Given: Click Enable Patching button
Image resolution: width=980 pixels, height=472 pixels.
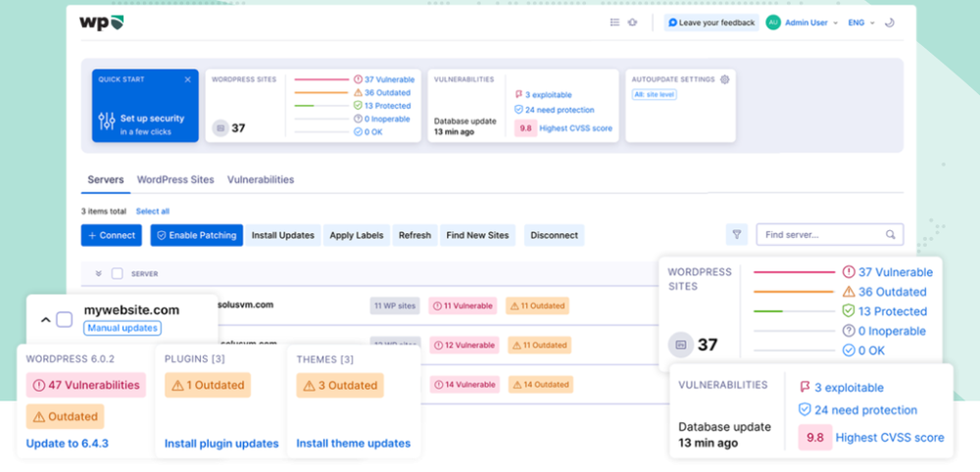Looking at the screenshot, I should [x=196, y=235].
